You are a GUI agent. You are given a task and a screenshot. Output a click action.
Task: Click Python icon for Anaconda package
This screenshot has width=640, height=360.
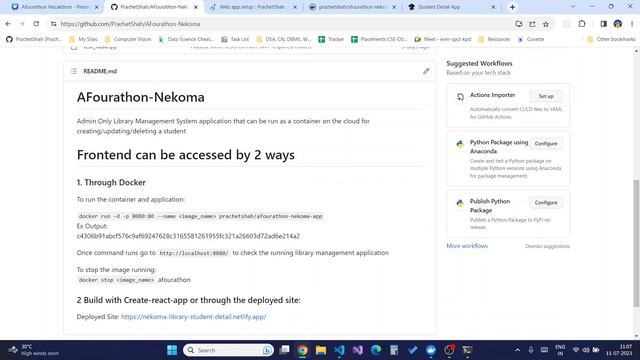460,144
